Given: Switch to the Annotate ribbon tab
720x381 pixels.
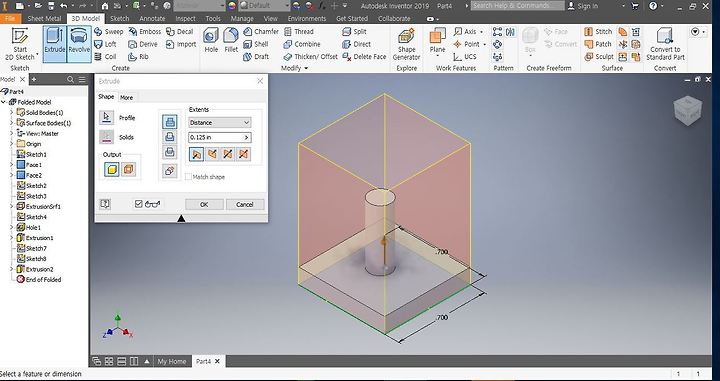Looking at the screenshot, I should pos(152,18).
